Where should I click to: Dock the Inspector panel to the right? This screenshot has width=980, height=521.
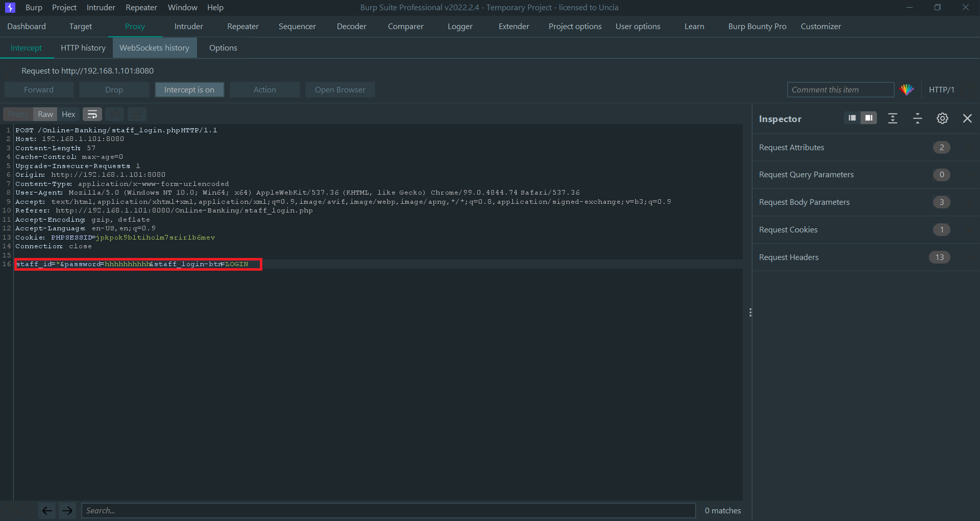(869, 119)
